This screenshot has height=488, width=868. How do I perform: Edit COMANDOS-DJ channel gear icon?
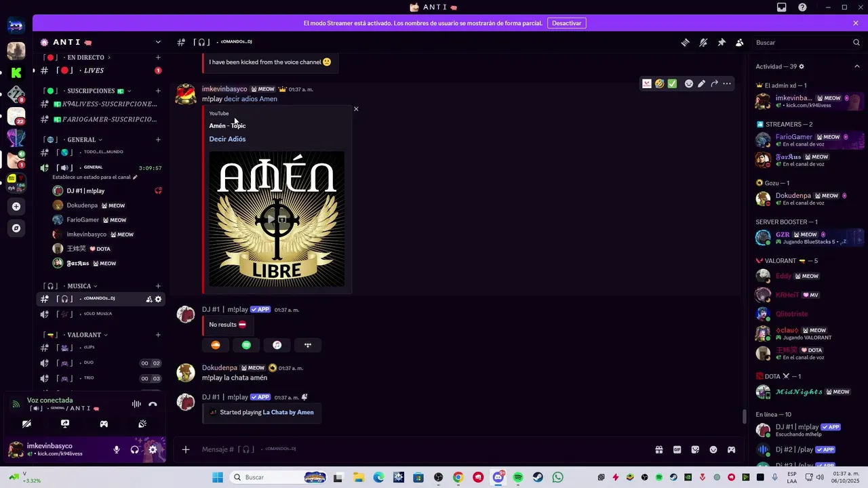pyautogui.click(x=159, y=299)
